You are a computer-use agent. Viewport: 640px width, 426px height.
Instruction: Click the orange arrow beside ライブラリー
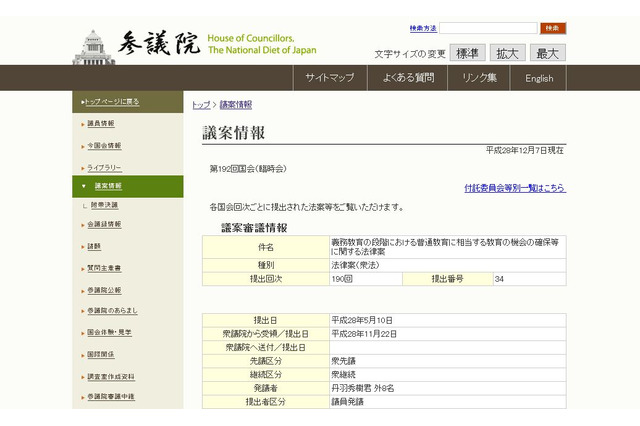click(83, 169)
